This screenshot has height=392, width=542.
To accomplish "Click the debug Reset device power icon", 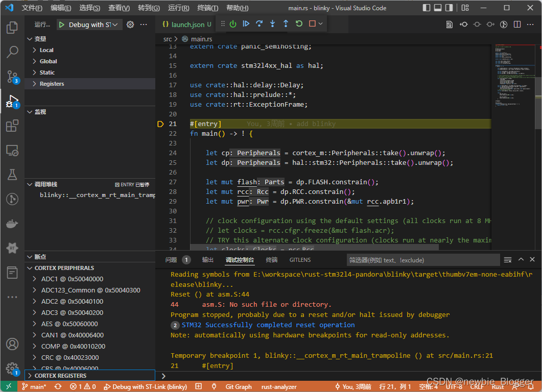I will pos(233,24).
